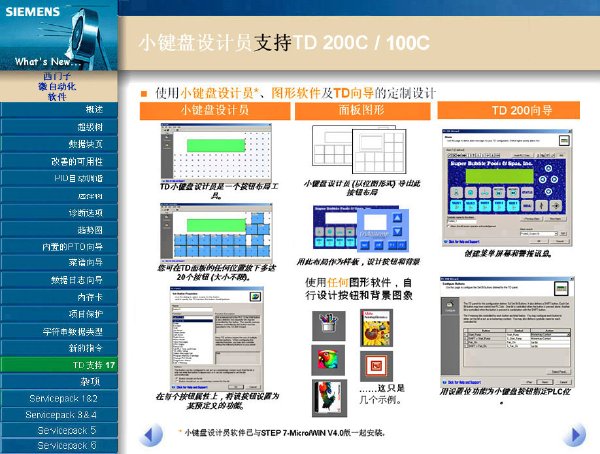The image size is (600, 454).
Task: Open the 项目保护 menu item
Action: (59, 314)
